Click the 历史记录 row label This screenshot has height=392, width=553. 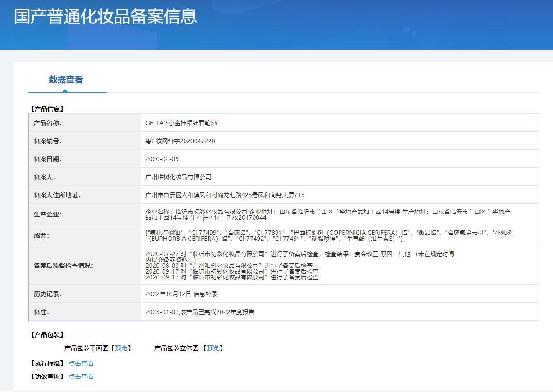[x=48, y=294]
